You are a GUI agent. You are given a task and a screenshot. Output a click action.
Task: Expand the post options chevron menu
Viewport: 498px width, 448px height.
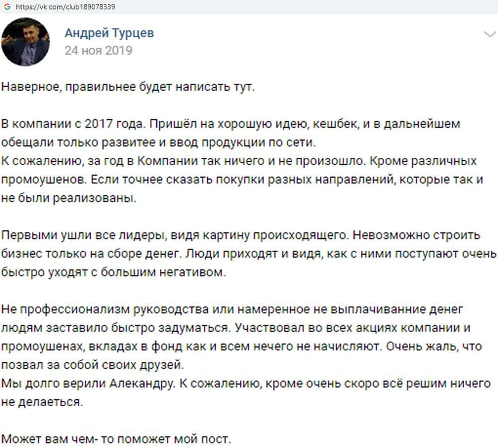tap(490, 34)
